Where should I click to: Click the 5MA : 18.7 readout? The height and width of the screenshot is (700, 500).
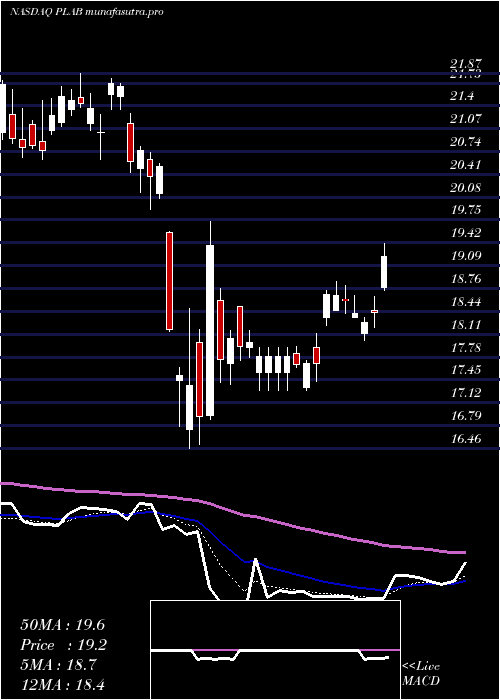point(58,664)
